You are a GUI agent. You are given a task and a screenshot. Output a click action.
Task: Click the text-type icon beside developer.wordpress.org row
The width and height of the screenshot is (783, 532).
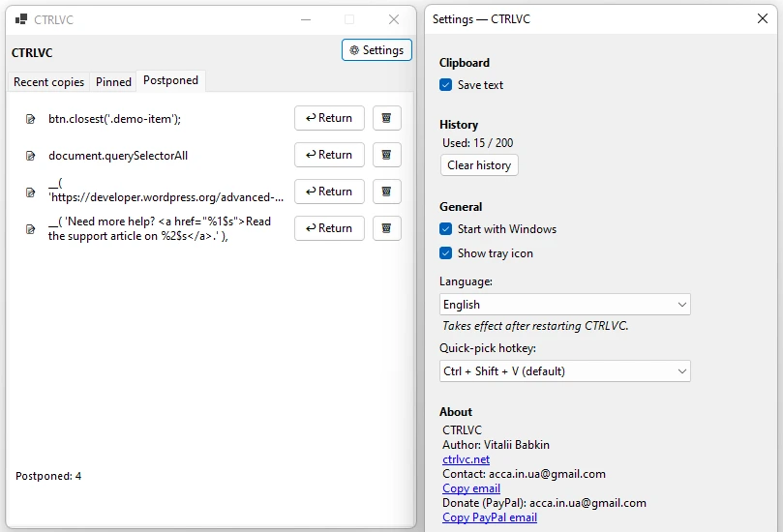pyautogui.click(x=30, y=192)
